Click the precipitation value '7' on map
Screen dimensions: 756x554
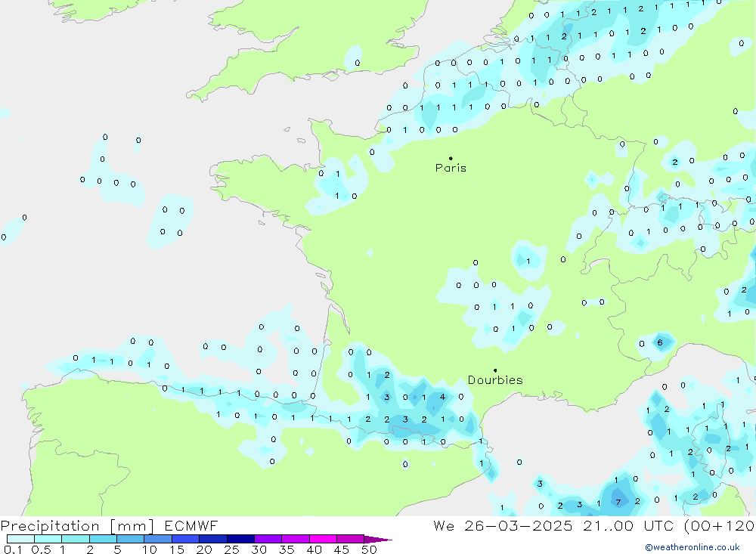(x=618, y=503)
